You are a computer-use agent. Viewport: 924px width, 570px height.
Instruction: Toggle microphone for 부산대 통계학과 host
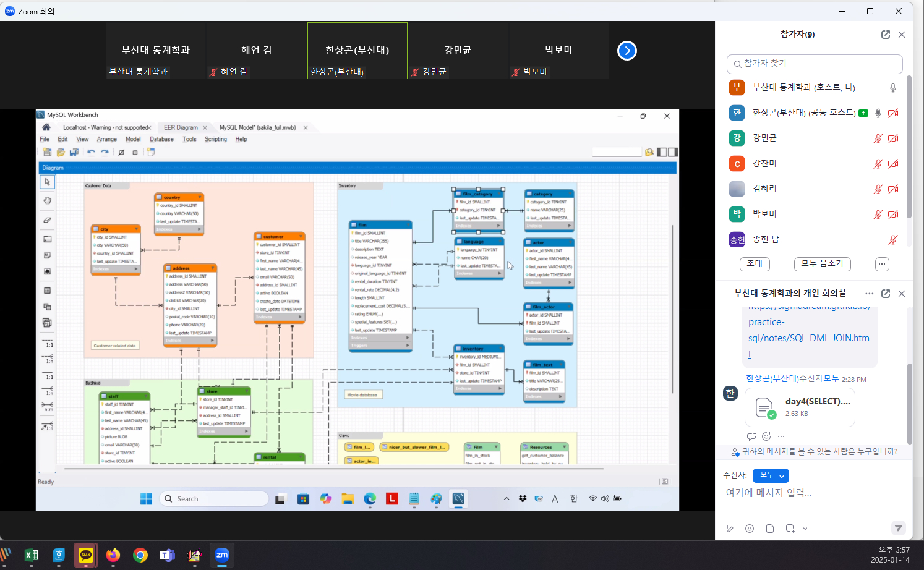892,88
